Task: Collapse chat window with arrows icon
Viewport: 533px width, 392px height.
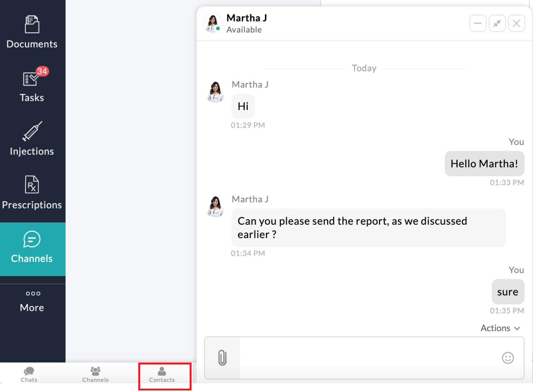Action: [x=497, y=23]
